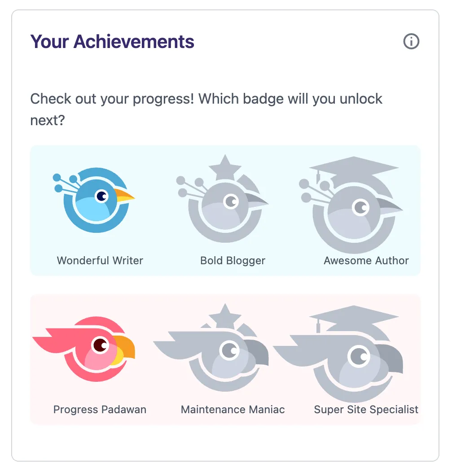Click the 'Check out your progress' description text
Screen dimensions: 452x476
(x=206, y=109)
